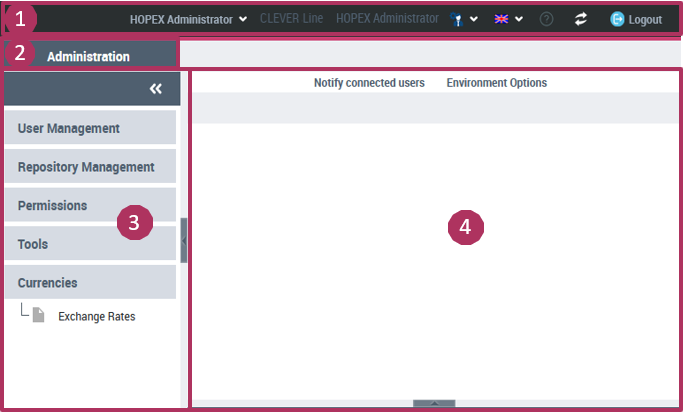Open the User Management section
The height and width of the screenshot is (413, 683).
[x=90, y=128]
